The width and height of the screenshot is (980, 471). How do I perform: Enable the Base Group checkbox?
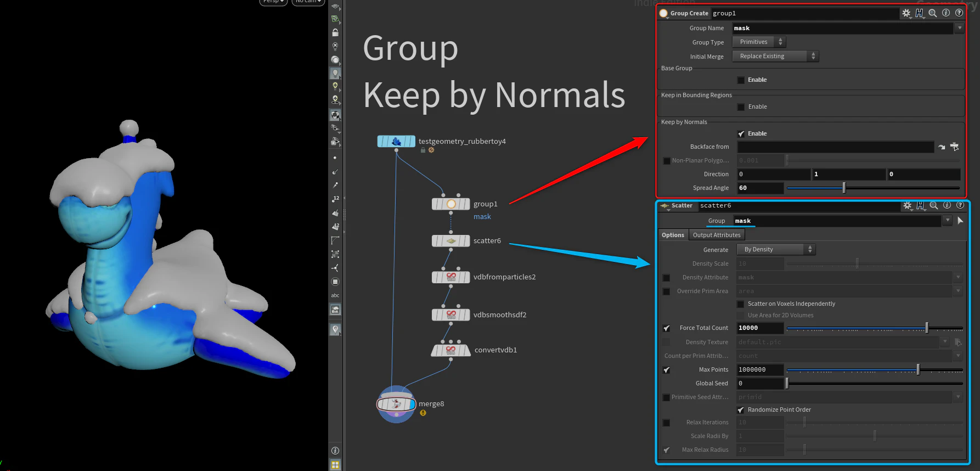click(x=741, y=80)
